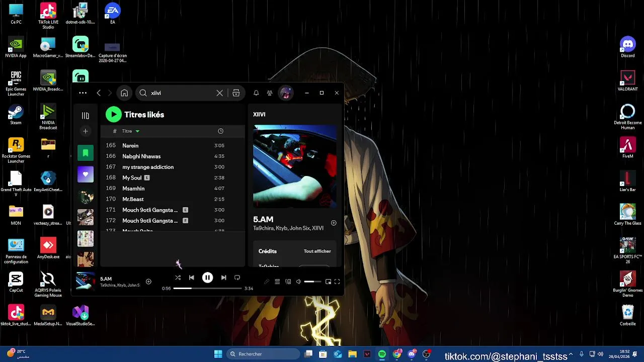
Task: Open Epic Games Launcher desktop icon
Action: pos(16,83)
